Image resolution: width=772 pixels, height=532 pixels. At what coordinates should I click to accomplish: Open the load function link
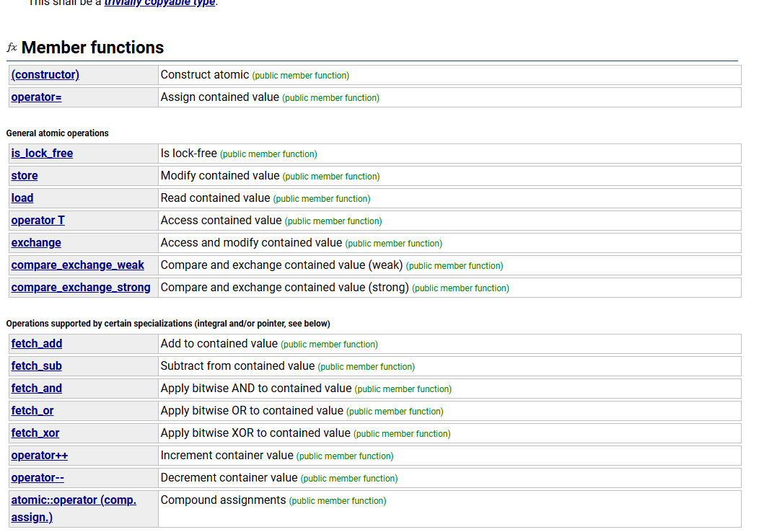[x=22, y=198]
